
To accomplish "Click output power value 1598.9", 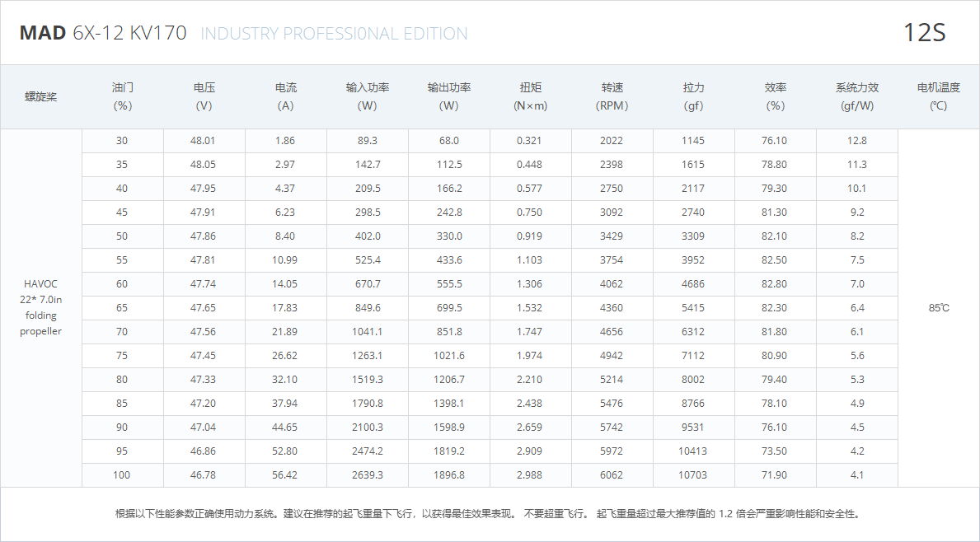I will [x=449, y=428].
